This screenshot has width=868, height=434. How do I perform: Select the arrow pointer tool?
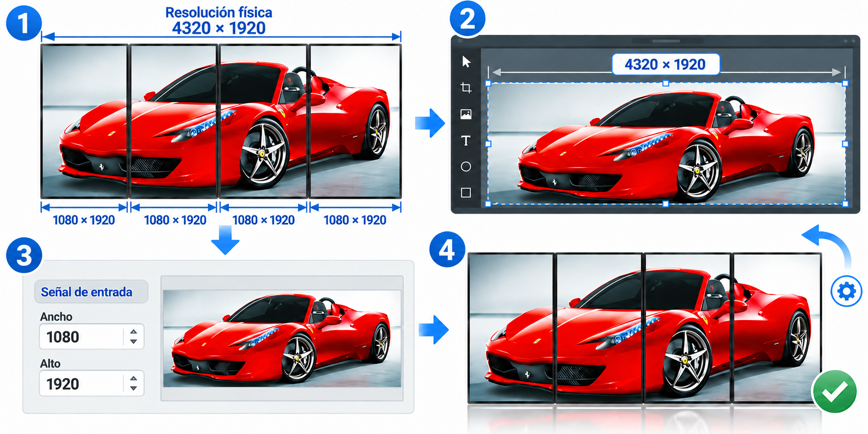coord(466,62)
